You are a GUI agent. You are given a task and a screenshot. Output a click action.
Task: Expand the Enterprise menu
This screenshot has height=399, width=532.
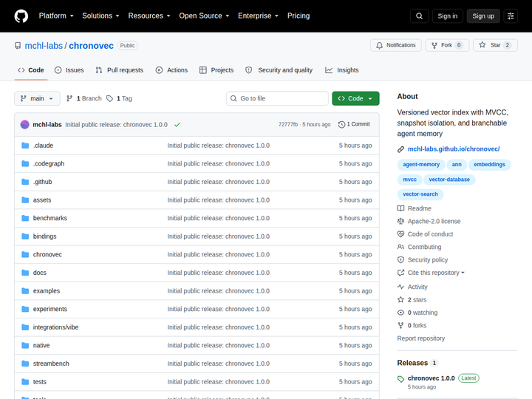[258, 16]
